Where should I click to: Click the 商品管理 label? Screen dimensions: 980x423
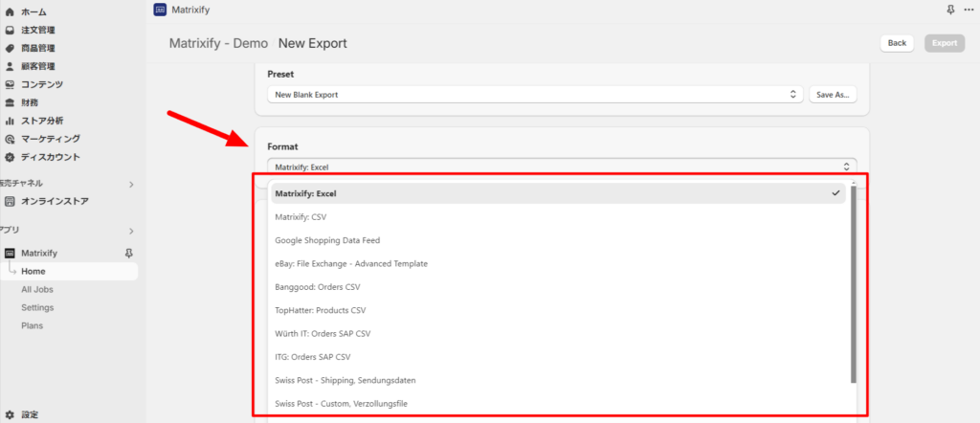pyautogui.click(x=38, y=48)
